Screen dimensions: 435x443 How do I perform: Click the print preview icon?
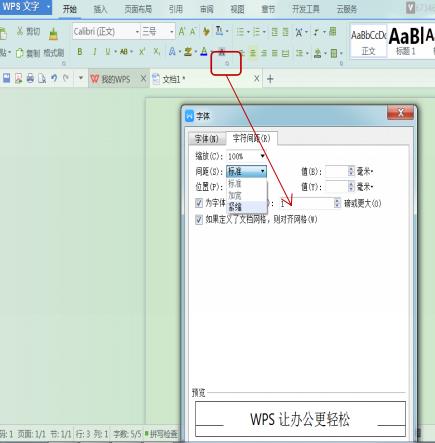tap(42, 79)
